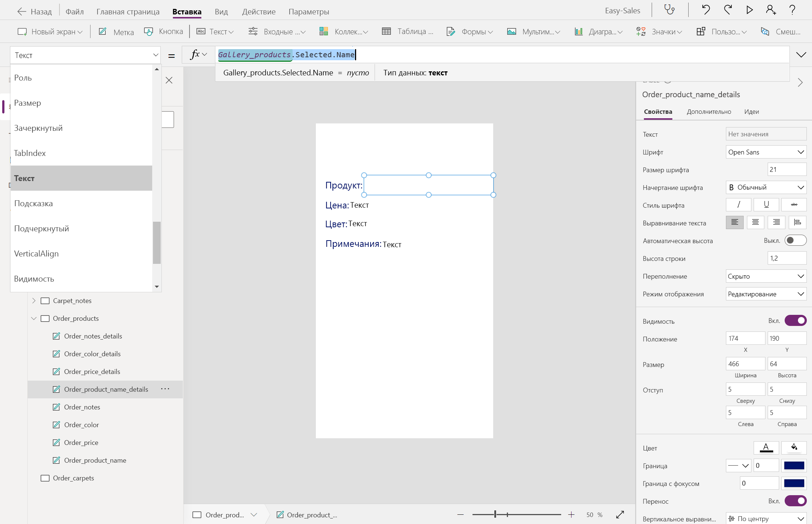
Task: Click the Share user icon
Action: pos(771,10)
